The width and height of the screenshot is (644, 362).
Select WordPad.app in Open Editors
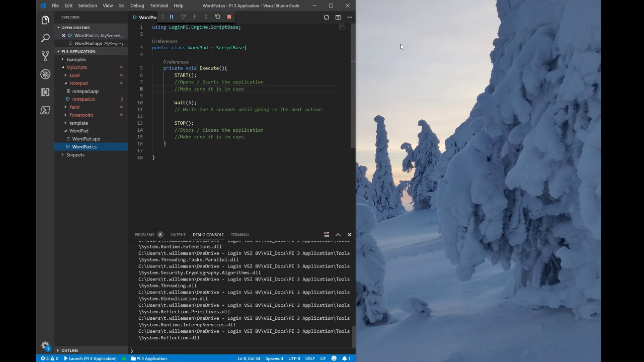click(x=88, y=44)
